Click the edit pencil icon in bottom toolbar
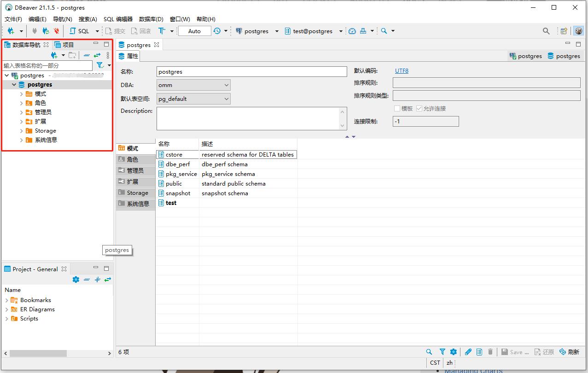Viewport: 588px width, 373px height. pos(468,352)
